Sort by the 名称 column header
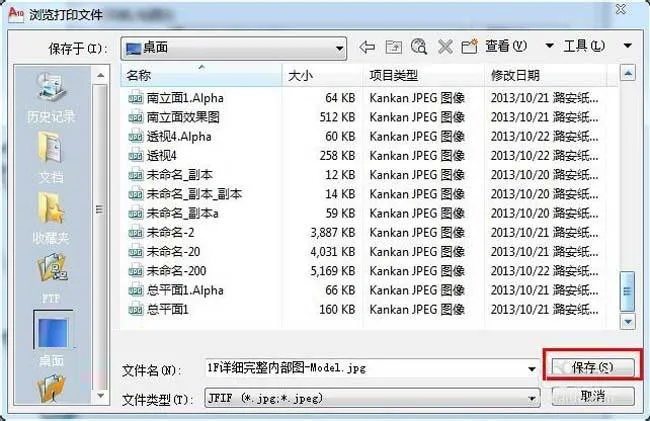Image resolution: width=650 pixels, height=421 pixels. coord(201,75)
